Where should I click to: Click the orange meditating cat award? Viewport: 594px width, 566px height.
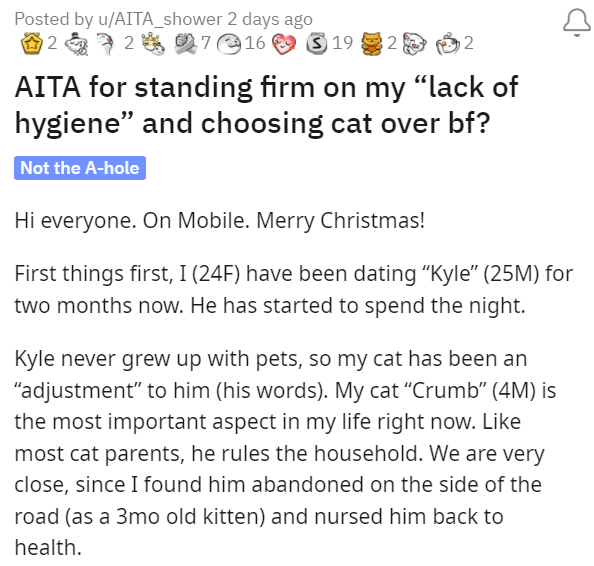pyautogui.click(x=372, y=44)
